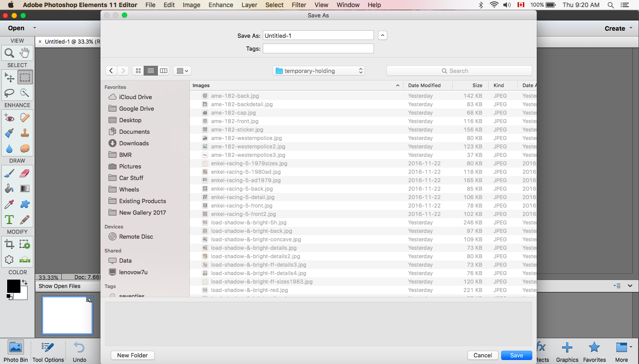Switch dialog to list view
The height and width of the screenshot is (364, 639).
tap(151, 71)
